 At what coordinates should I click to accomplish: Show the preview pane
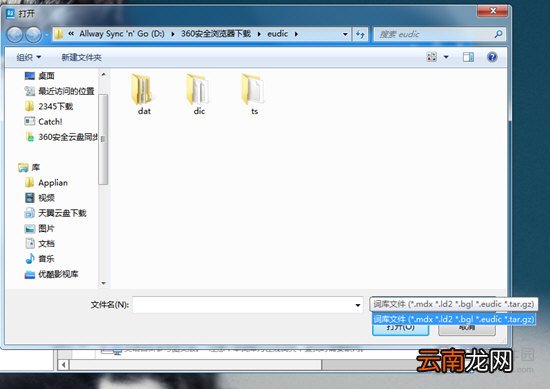(468, 57)
